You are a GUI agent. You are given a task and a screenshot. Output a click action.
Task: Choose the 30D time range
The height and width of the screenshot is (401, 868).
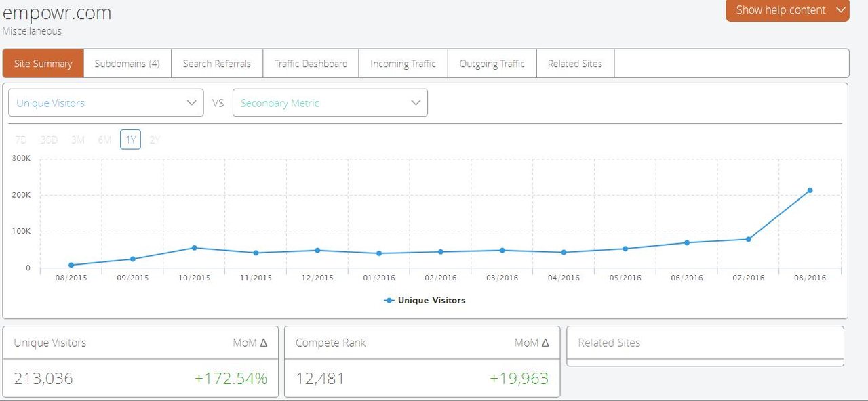49,140
